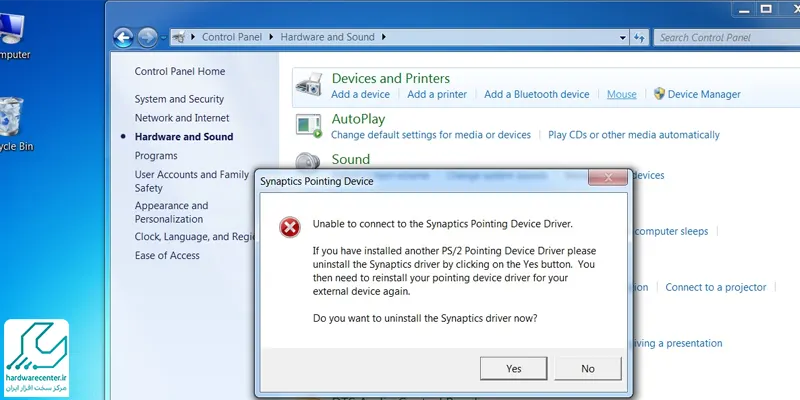Focus the Search Control Panel field
Screen dimensions: 800x400
727,37
